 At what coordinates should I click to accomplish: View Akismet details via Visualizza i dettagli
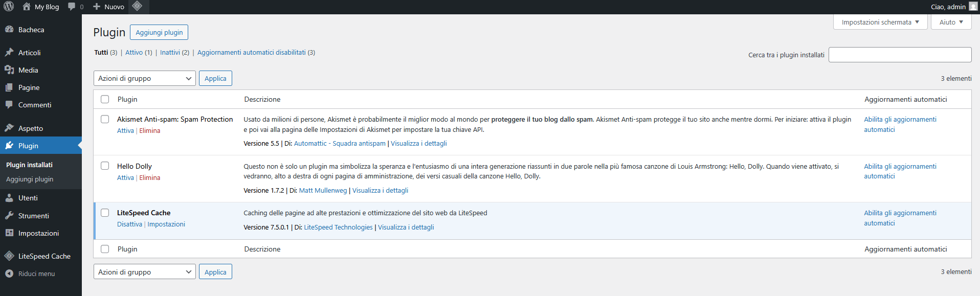(x=419, y=144)
